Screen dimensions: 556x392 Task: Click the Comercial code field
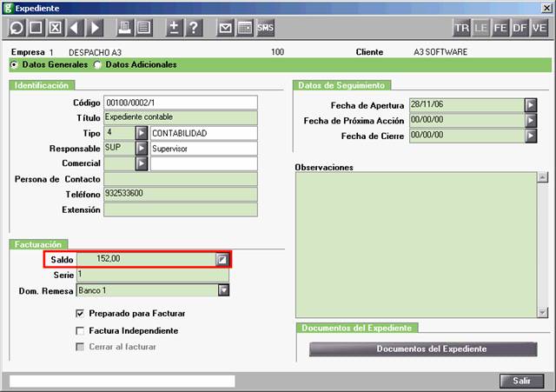pyautogui.click(x=119, y=163)
